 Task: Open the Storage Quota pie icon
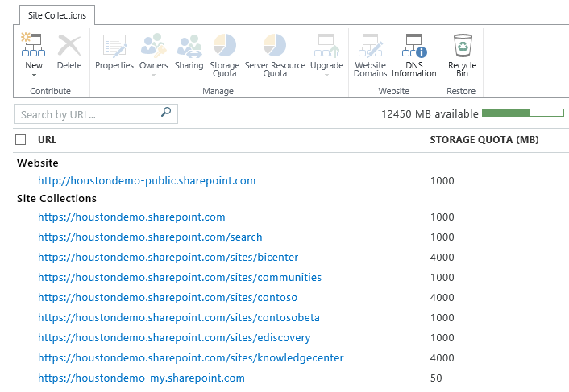(x=225, y=45)
